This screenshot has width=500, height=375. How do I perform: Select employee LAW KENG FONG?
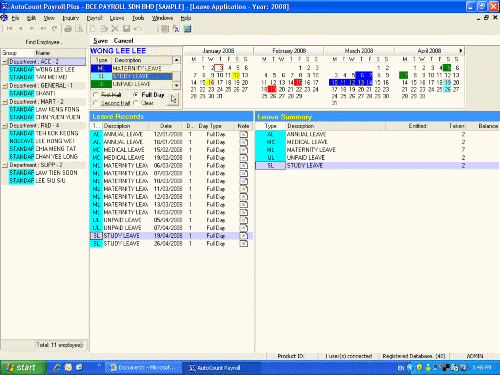coord(57,109)
